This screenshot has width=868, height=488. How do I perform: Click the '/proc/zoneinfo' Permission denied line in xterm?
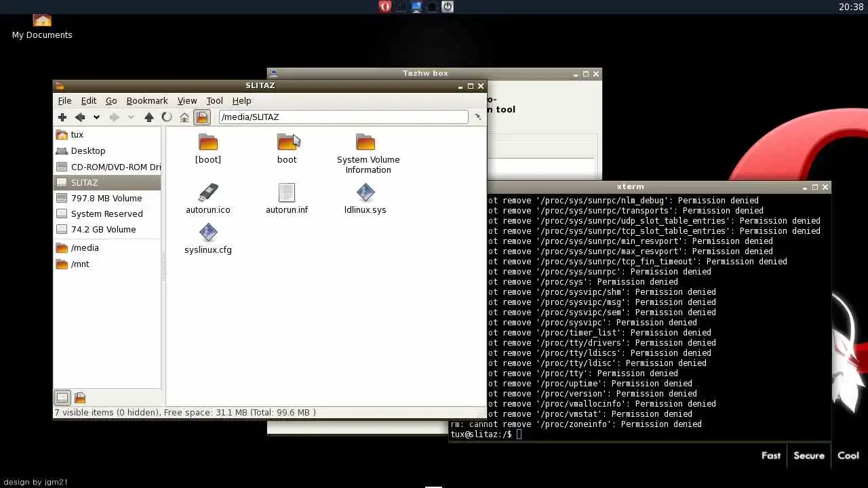tap(576, 424)
